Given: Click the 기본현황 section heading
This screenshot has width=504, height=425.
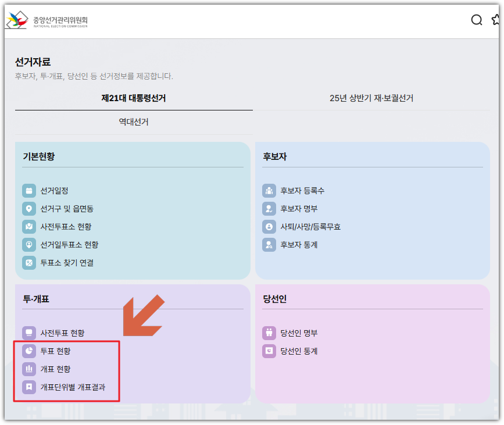Looking at the screenshot, I should pos(38,156).
